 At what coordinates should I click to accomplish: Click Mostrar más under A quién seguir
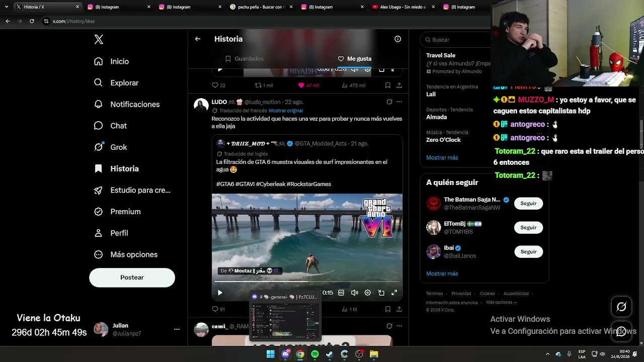(442, 274)
